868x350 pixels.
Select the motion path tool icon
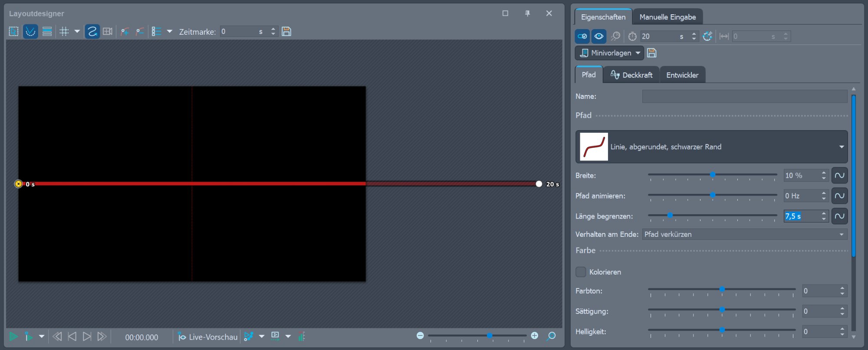pos(92,32)
